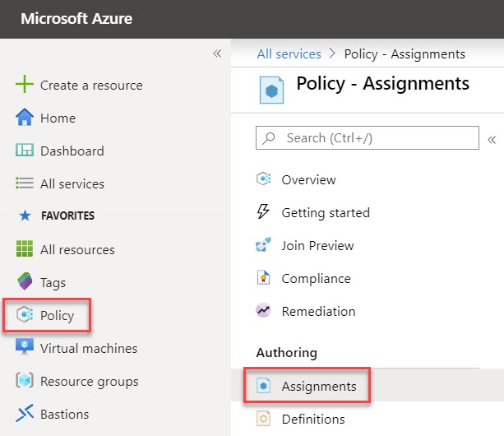Viewport: 504px width, 436px height.
Task: Click the green plus Create a resource icon
Action: (x=25, y=85)
